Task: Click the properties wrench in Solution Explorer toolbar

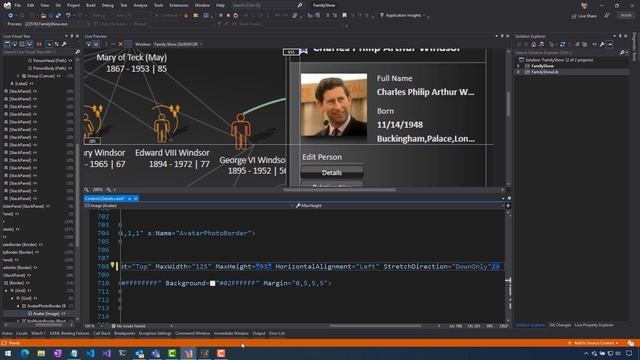Action: (602, 44)
